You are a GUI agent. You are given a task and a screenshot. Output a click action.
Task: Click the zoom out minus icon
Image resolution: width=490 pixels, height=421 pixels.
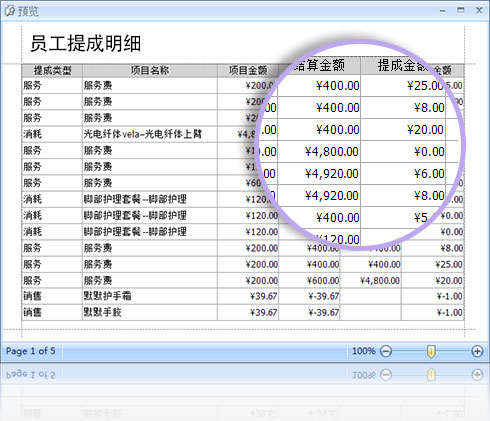pyautogui.click(x=386, y=351)
